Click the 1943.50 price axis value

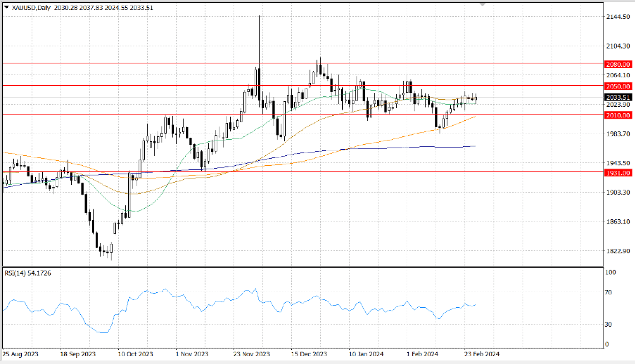point(618,163)
